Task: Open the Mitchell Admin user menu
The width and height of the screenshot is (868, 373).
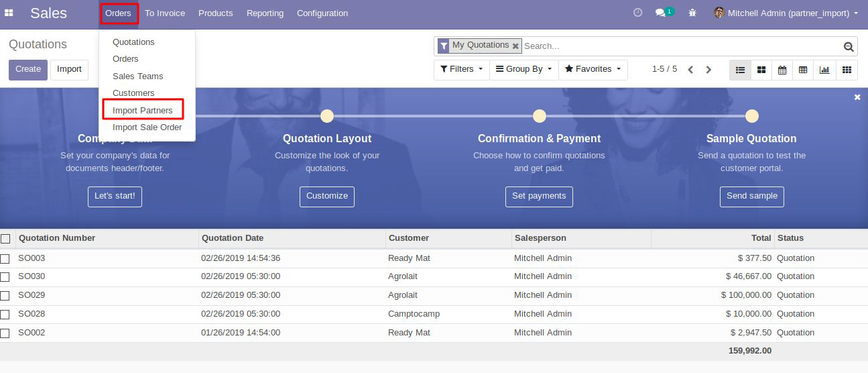Action: coord(786,13)
